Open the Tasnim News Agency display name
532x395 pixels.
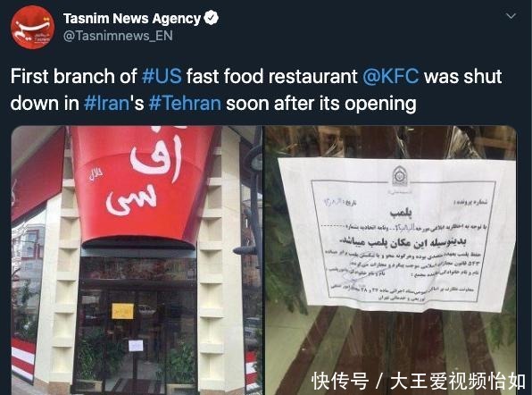(132, 19)
